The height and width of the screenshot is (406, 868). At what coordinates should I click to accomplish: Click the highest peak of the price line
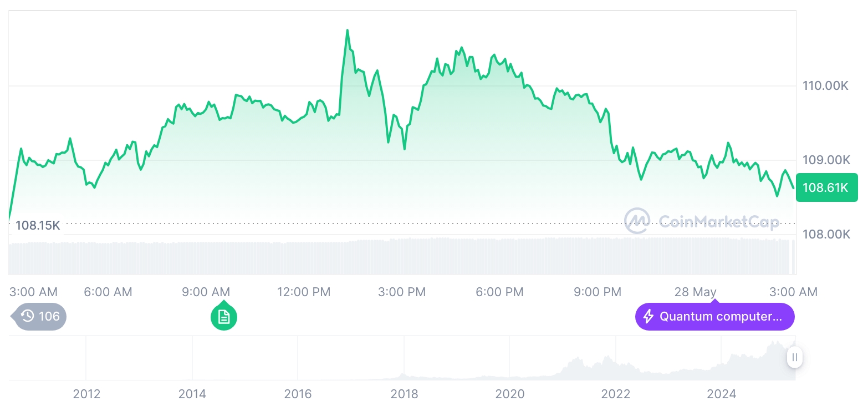(x=348, y=31)
